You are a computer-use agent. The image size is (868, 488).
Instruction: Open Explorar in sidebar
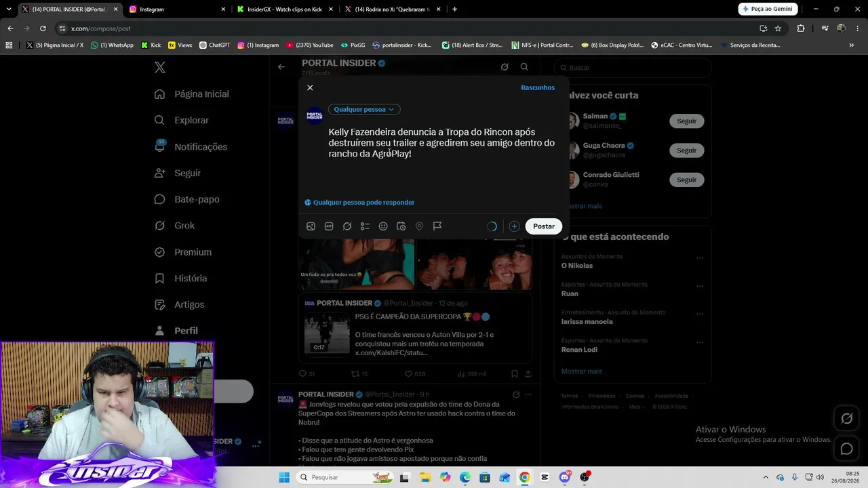pos(182,121)
